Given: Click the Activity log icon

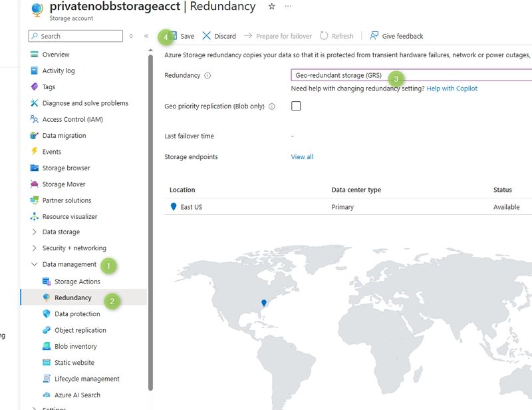Looking at the screenshot, I should [35, 71].
